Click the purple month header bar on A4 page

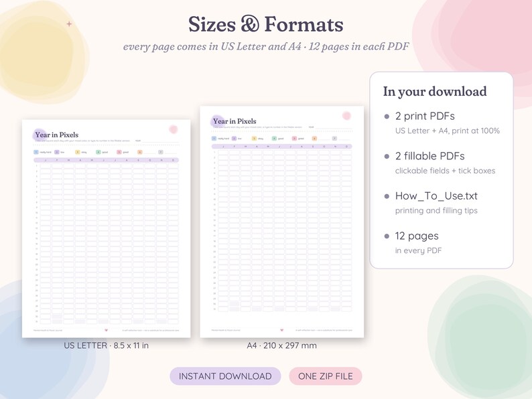[x=281, y=147]
